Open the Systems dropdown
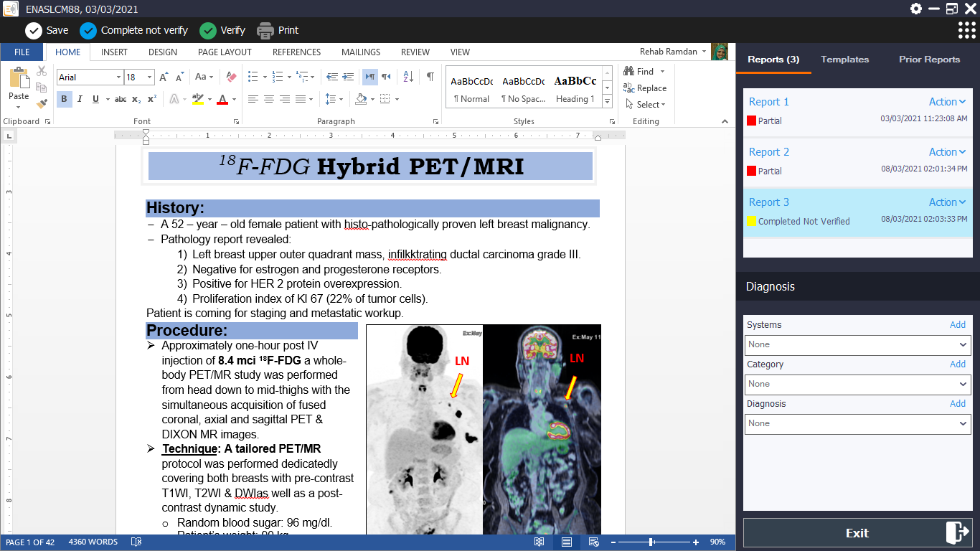The height and width of the screenshot is (551, 980). point(857,345)
